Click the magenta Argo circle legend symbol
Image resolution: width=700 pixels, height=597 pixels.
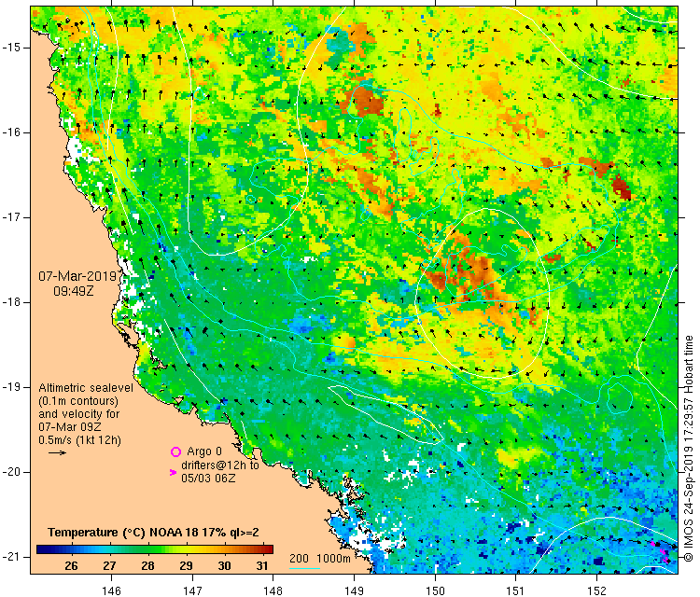click(175, 452)
